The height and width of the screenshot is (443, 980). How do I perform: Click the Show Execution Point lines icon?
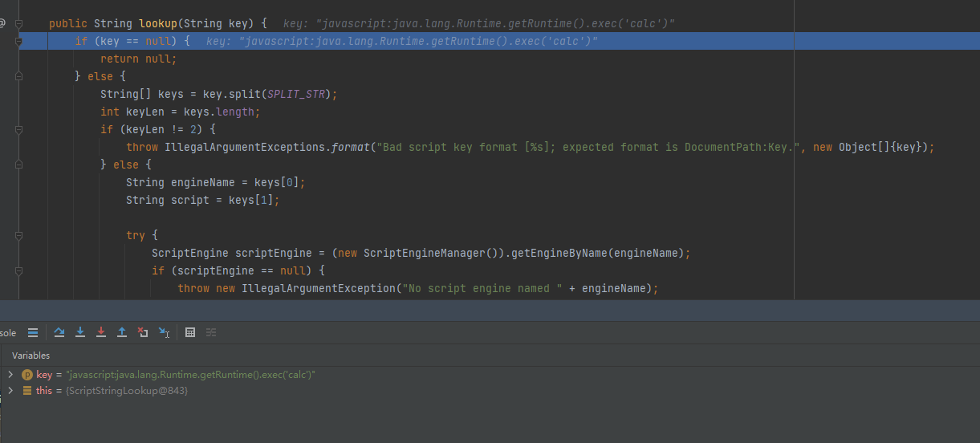coord(33,332)
